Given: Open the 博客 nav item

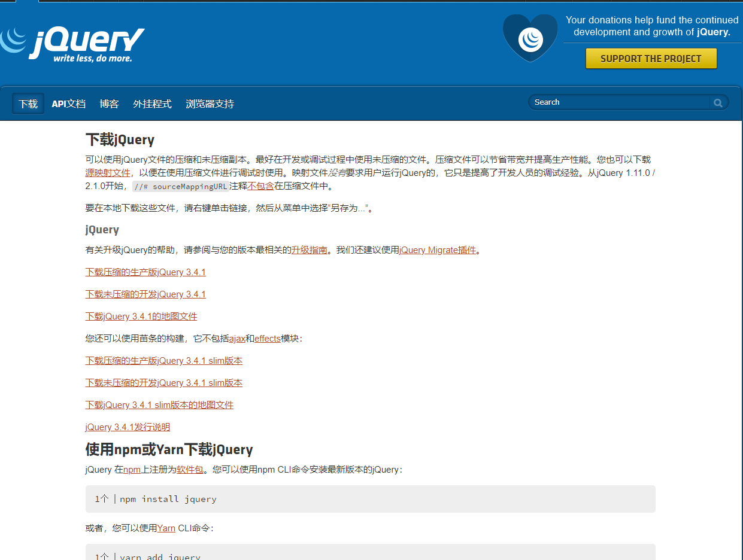Looking at the screenshot, I should click(110, 104).
